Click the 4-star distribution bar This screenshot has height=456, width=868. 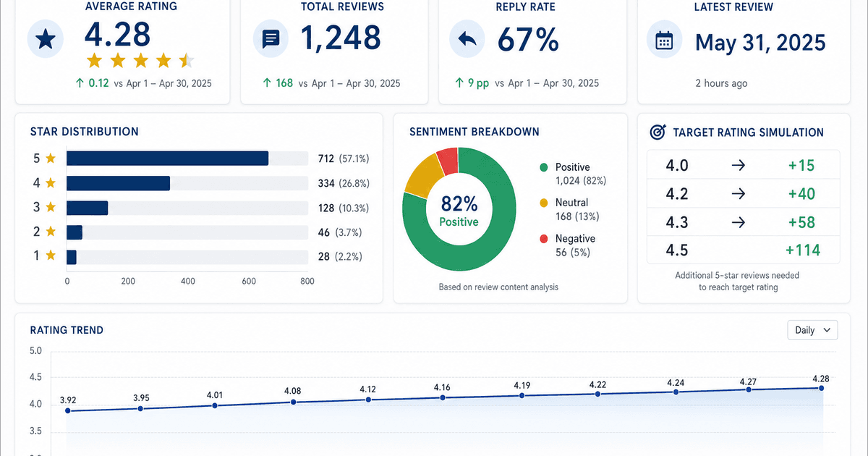(118, 183)
